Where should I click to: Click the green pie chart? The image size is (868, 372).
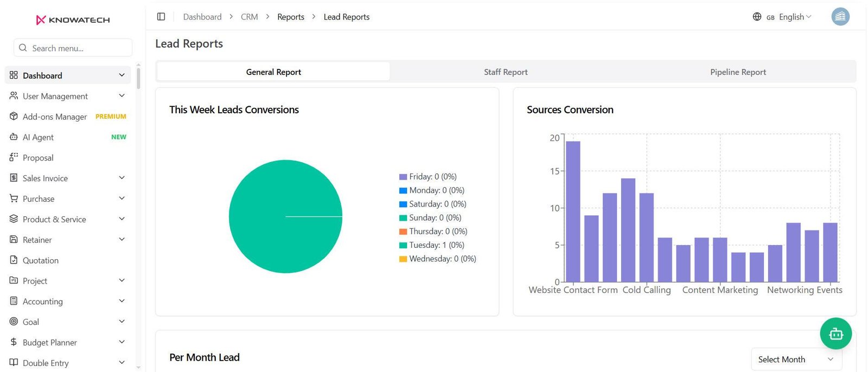coord(285,216)
